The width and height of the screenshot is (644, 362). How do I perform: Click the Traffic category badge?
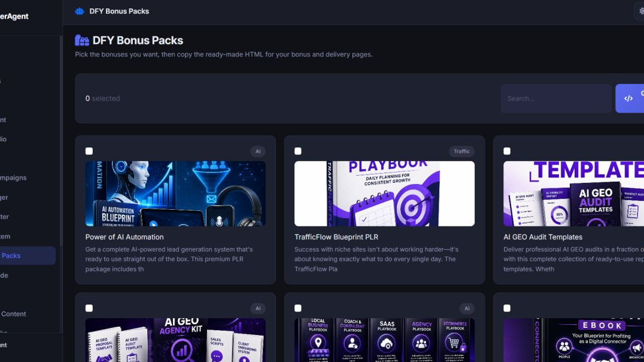[461, 151]
